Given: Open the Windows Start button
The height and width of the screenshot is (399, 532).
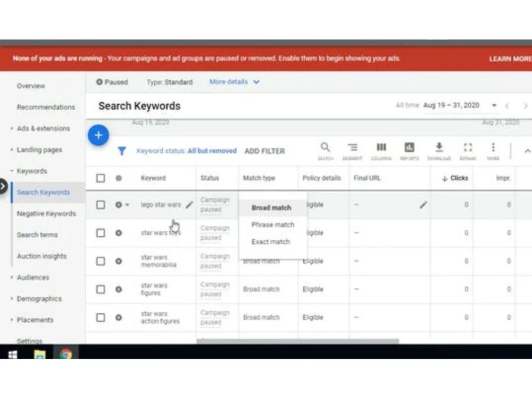Looking at the screenshot, I should point(13,354).
